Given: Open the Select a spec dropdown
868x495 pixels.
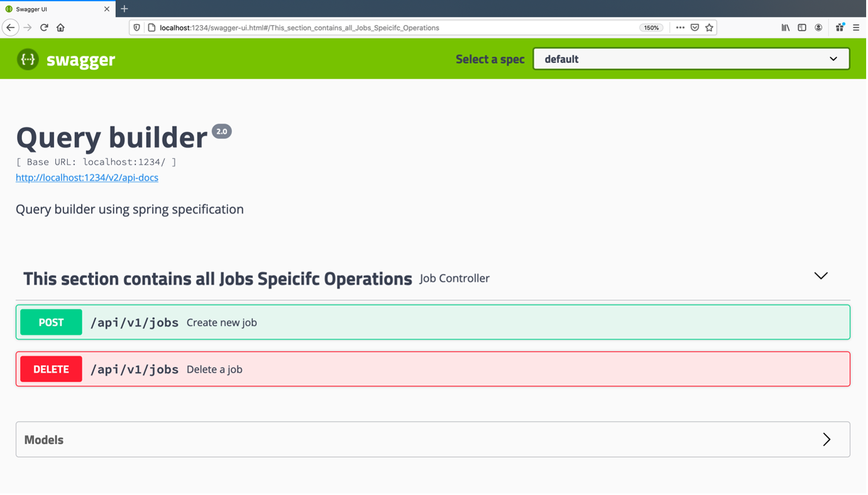Looking at the screenshot, I should pos(691,59).
